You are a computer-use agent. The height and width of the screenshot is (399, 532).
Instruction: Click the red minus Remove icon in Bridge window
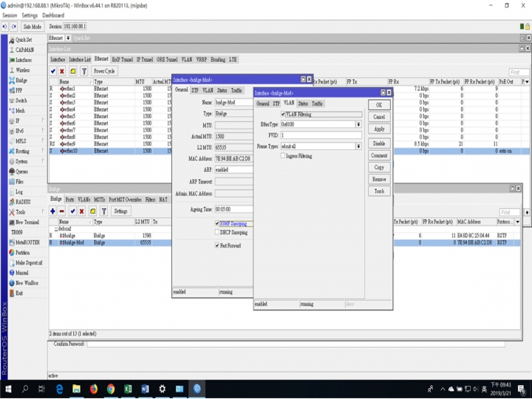point(62,211)
